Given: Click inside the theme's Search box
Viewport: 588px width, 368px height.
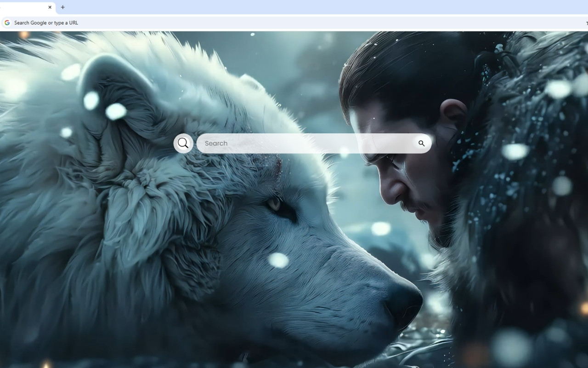Looking at the screenshot, I should 299,143.
